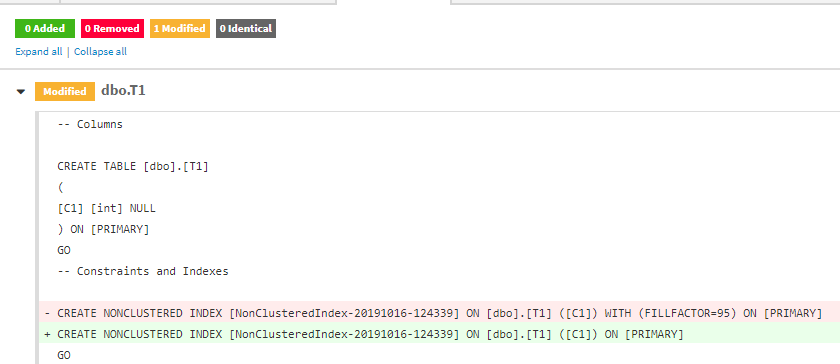
Task: Click the 'CREATE TABLE [dbo].[T1]' line
Action: pyautogui.click(x=133, y=166)
